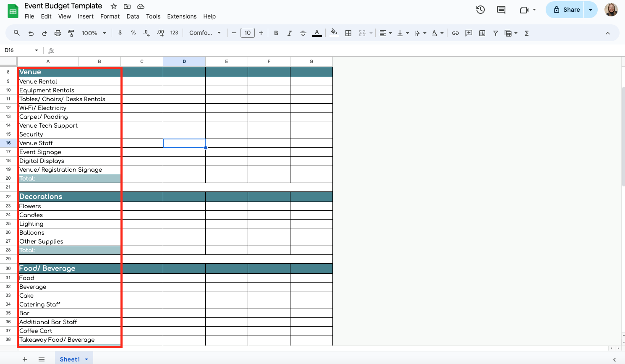
Task: Click the borders grid icon
Action: pyautogui.click(x=348, y=33)
